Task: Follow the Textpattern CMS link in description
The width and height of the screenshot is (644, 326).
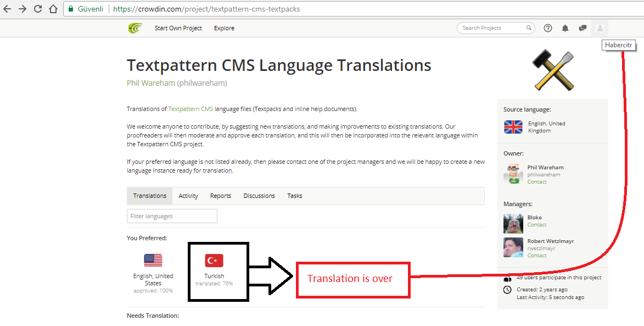Action: (191, 109)
